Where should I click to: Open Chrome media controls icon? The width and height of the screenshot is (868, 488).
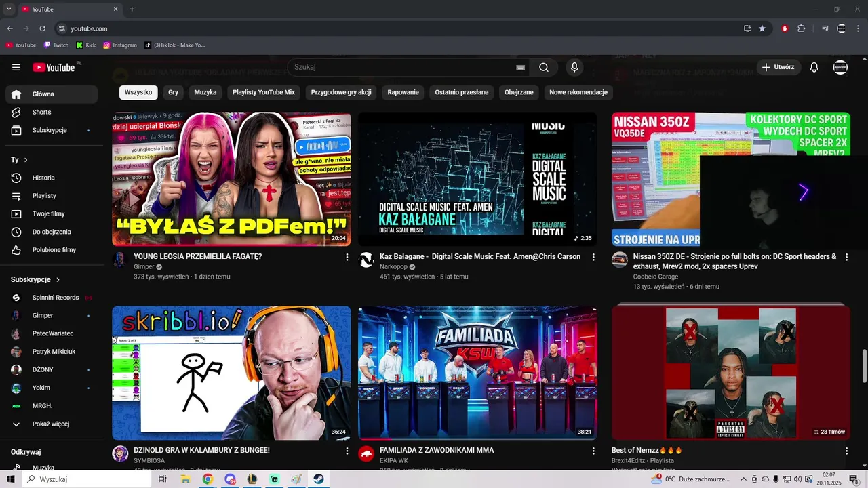pos(825,28)
